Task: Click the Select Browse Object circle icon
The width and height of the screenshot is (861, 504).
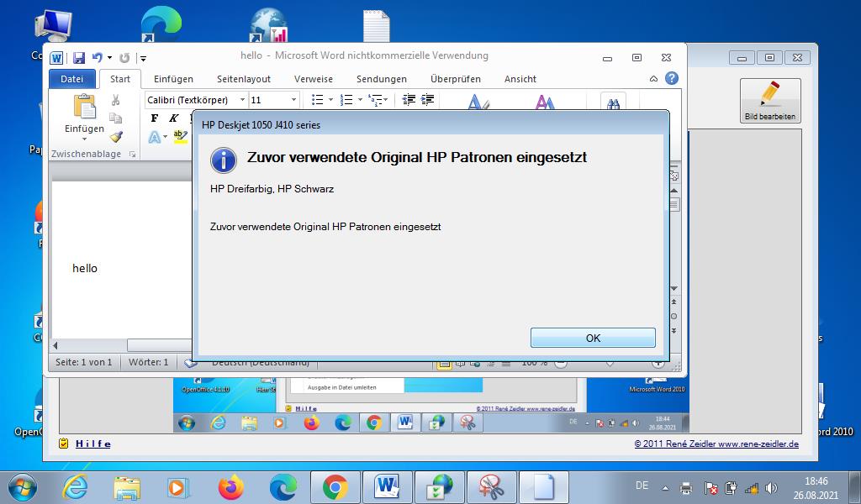Action: [x=674, y=317]
